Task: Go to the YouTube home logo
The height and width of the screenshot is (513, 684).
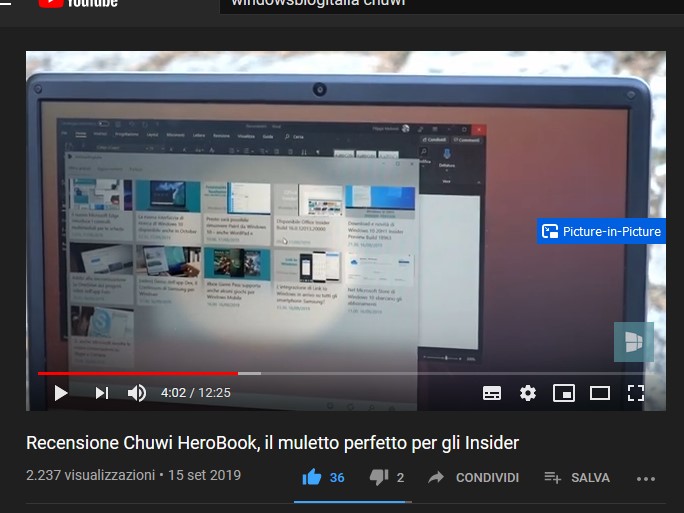Action: click(x=78, y=3)
